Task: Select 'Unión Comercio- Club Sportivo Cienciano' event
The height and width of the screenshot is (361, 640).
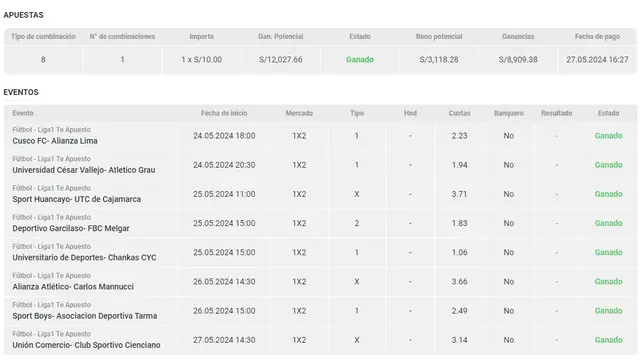Action: 86,345
